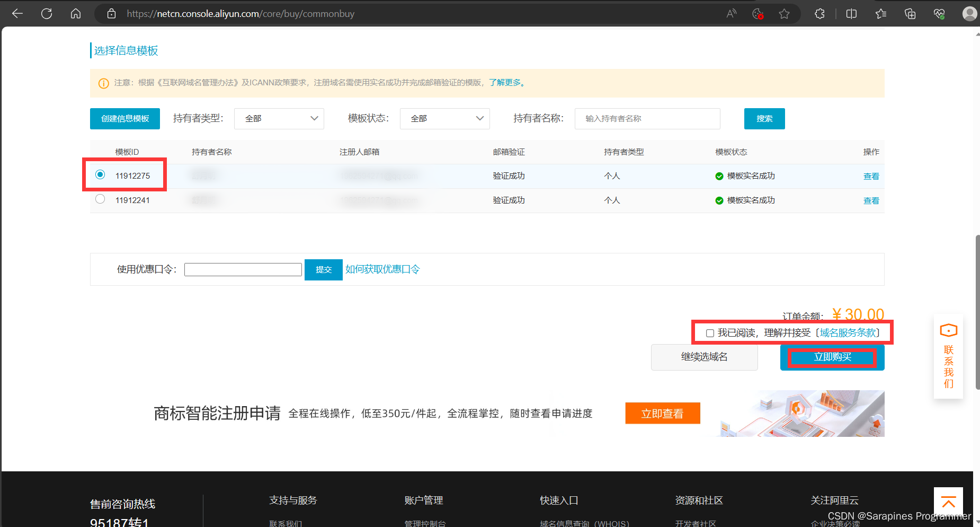Viewport: 980px width, 527px height.
Task: Click the back-to-top arrow icon
Action: pyautogui.click(x=948, y=501)
